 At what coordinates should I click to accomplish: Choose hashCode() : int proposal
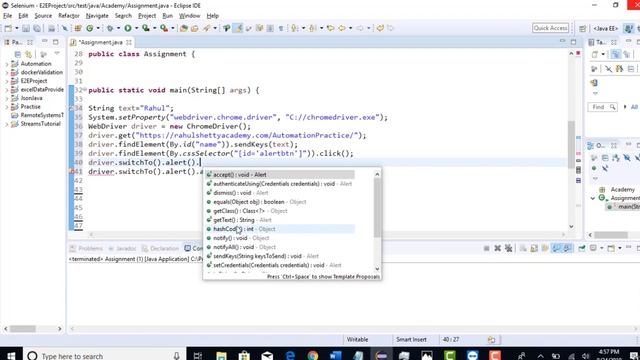pos(280,229)
